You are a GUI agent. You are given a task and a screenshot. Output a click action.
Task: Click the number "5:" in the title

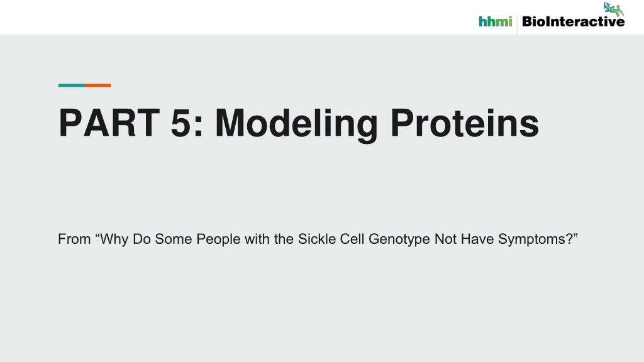pyautogui.click(x=187, y=123)
